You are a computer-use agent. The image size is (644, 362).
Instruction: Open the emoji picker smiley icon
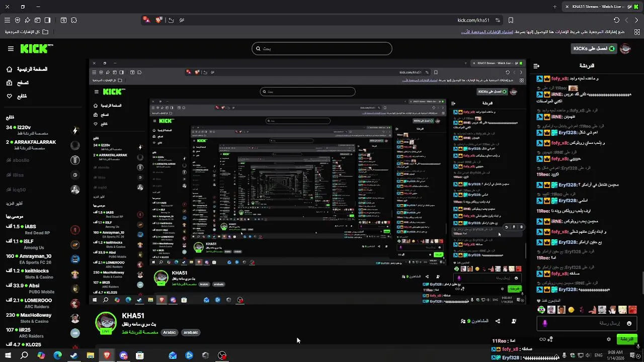629,323
